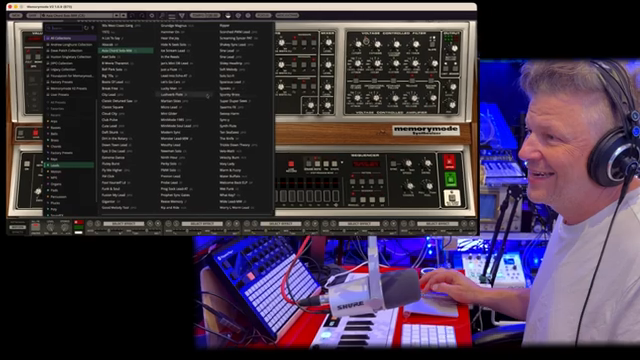Click the sequencer red LED display

click(366, 164)
